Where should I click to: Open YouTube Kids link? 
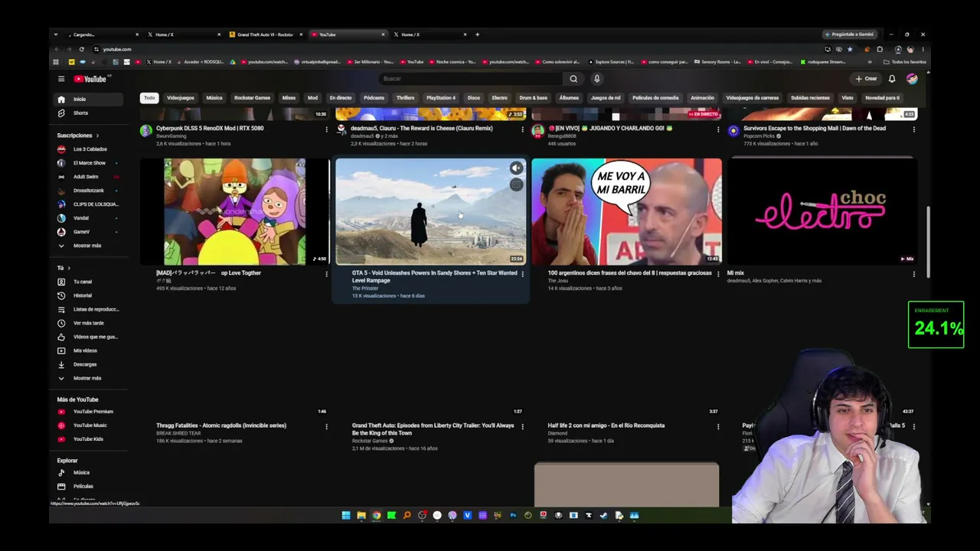point(89,439)
